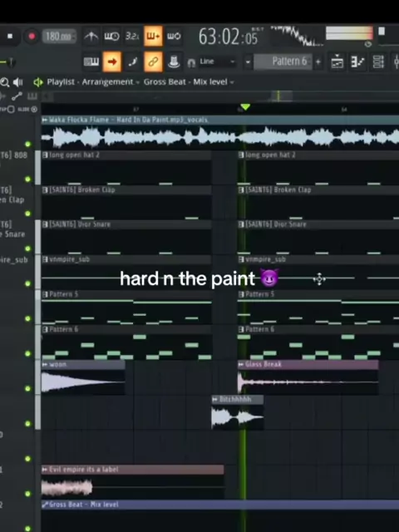Viewport: 399px width, 532px height.
Task: Toggle the highlighted overdub icon
Action: tap(153, 36)
